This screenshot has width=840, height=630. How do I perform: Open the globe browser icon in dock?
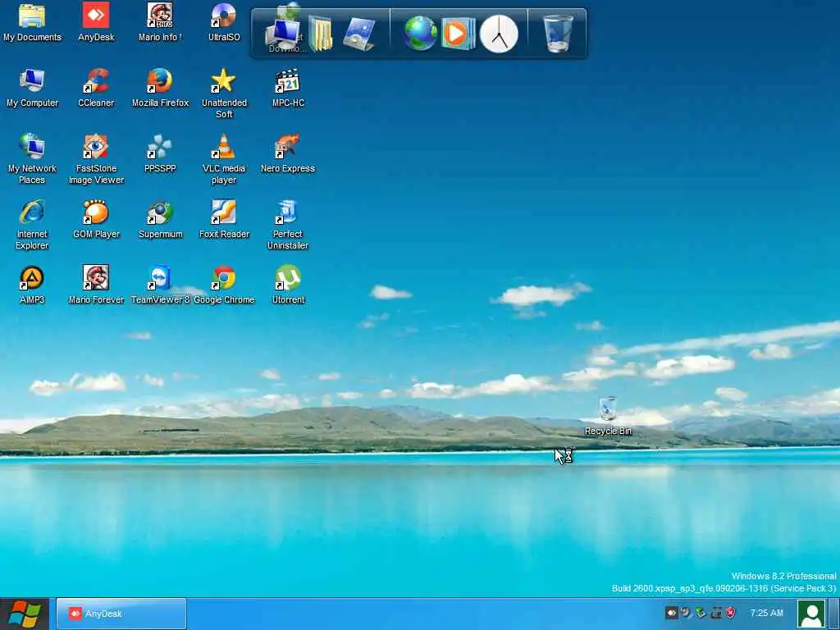[x=421, y=33]
